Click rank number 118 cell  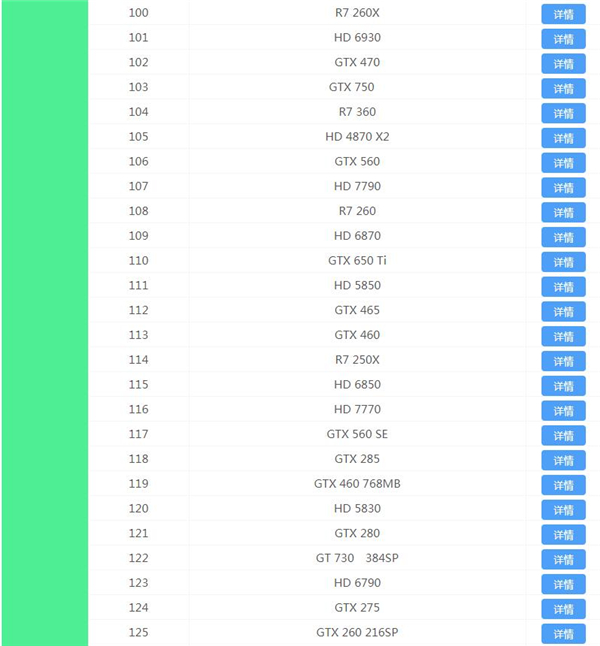138,459
